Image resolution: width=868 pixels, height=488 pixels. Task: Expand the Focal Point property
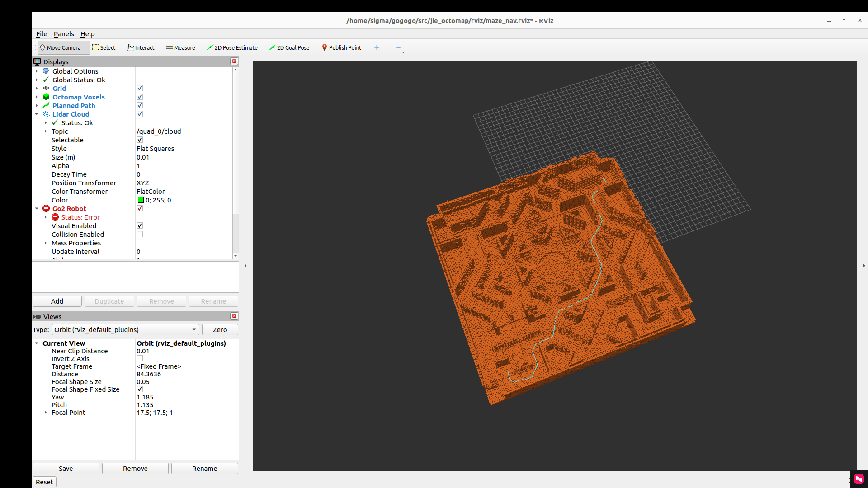click(x=46, y=412)
